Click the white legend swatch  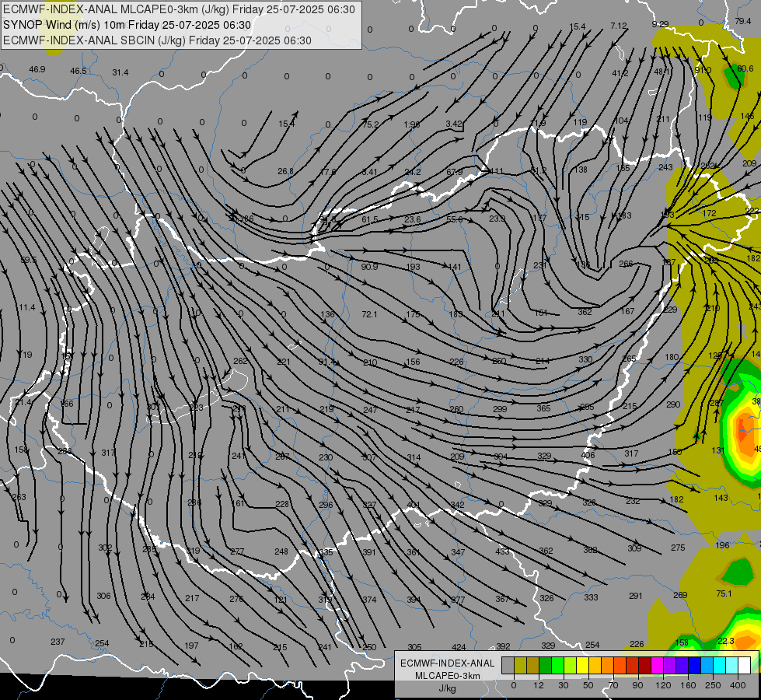(x=745, y=665)
